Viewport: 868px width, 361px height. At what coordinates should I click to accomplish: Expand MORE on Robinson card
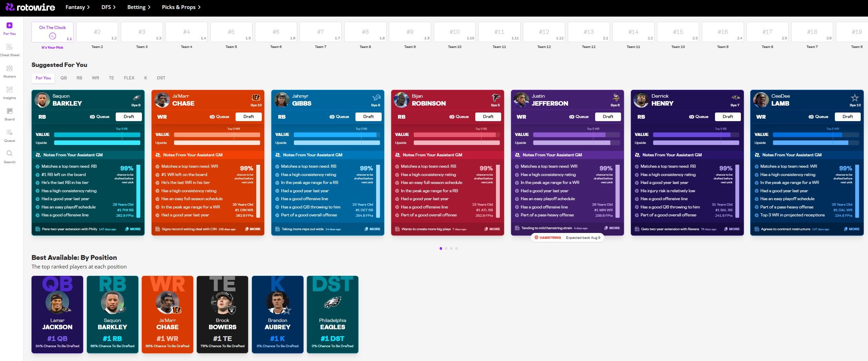[x=492, y=229]
